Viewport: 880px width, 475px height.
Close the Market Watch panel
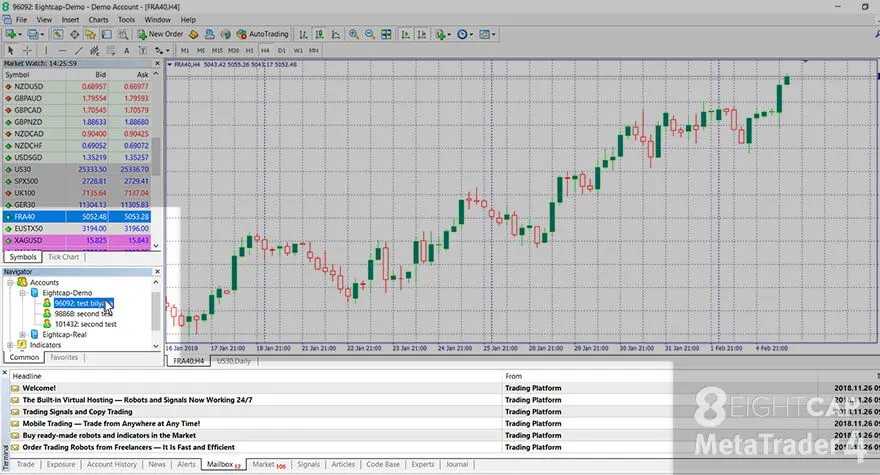point(157,63)
